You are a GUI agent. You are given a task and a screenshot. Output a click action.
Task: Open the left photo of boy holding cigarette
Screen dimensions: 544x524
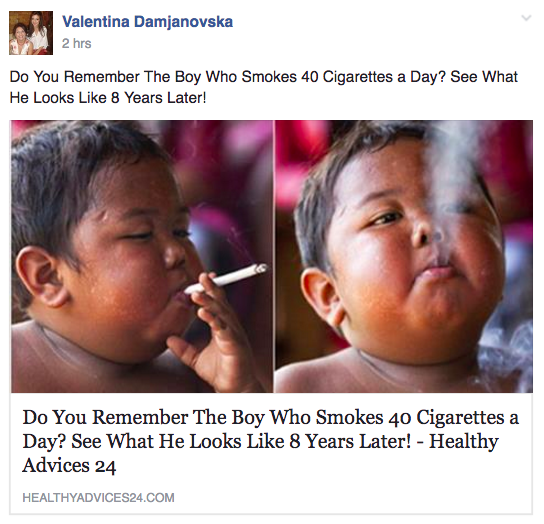pyautogui.click(x=142, y=256)
